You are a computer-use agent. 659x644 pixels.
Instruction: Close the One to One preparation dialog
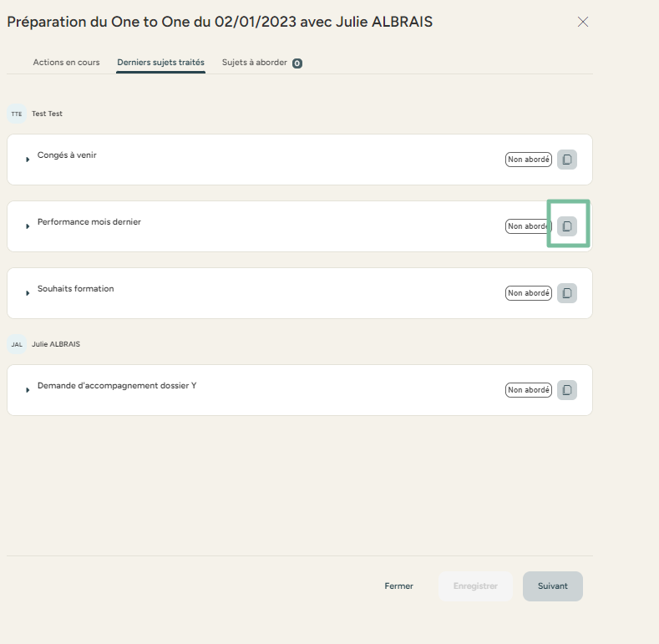tap(583, 22)
